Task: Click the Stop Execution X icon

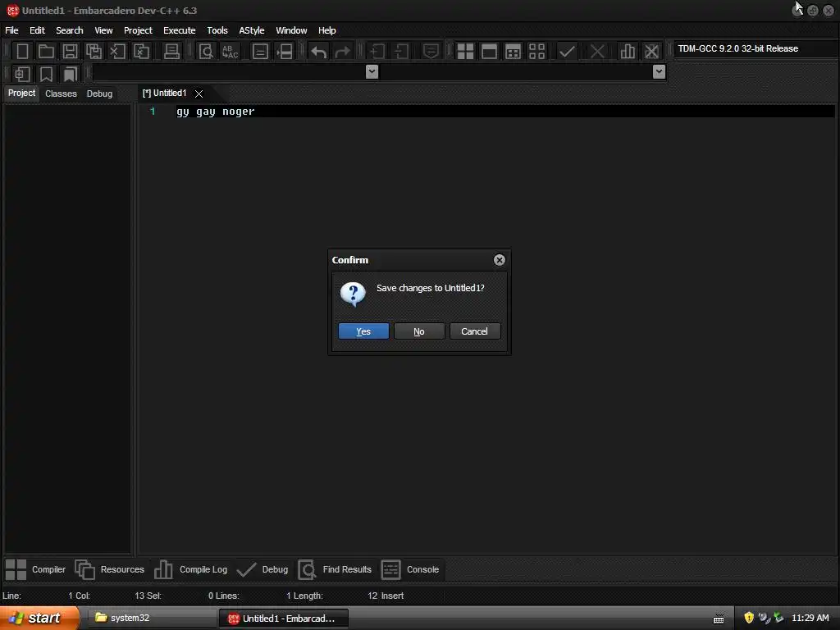Action: point(597,52)
